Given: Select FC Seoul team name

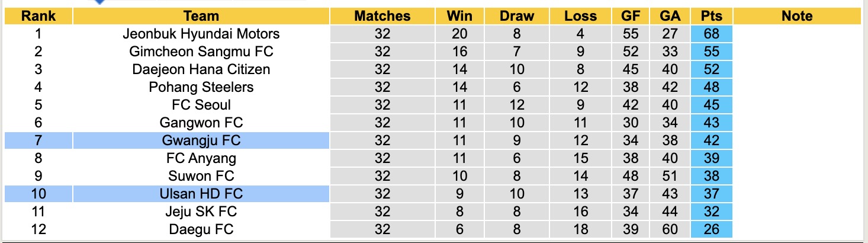Looking at the screenshot, I should coord(201,105).
